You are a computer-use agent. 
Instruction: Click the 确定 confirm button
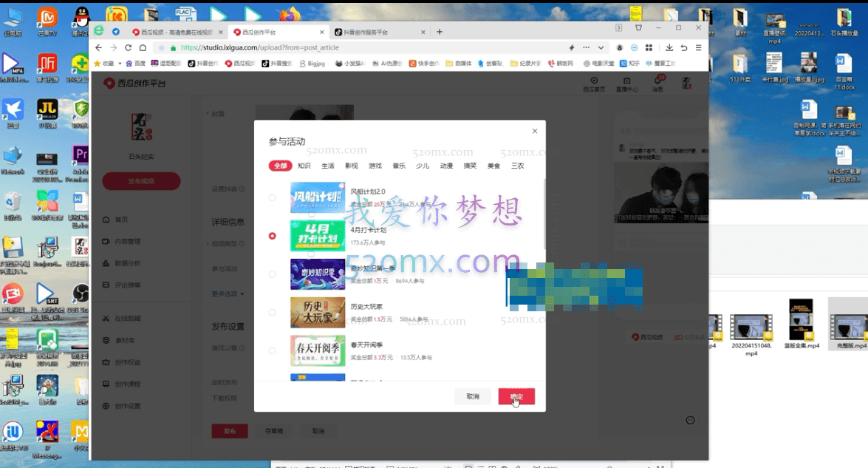click(516, 396)
